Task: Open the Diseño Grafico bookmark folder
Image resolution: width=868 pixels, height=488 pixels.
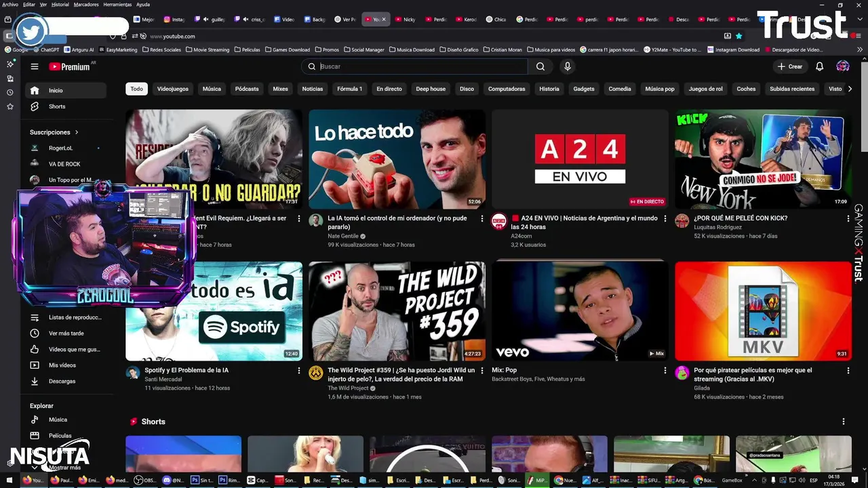Action: [x=458, y=49]
